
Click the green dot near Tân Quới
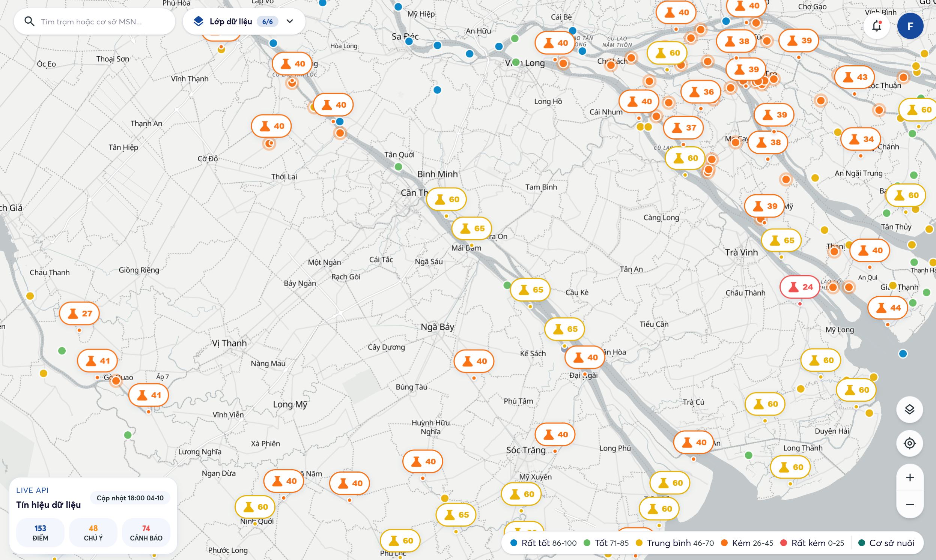pos(398,167)
